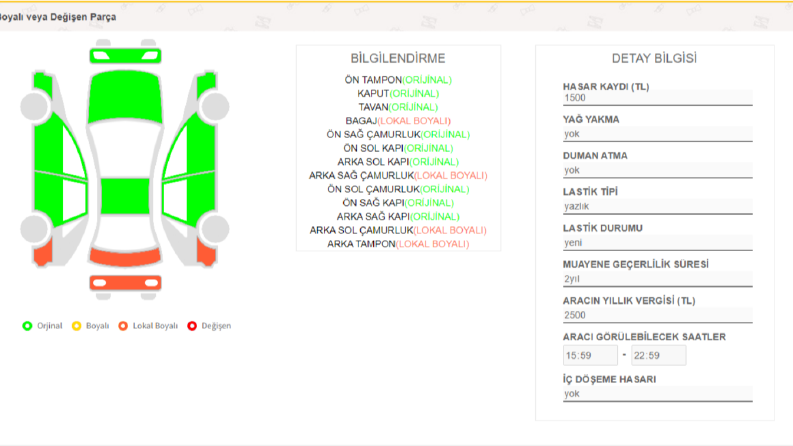
Task: Click the ARKA SOL KAPI(ORİJİNAL) line
Action: [x=398, y=162]
